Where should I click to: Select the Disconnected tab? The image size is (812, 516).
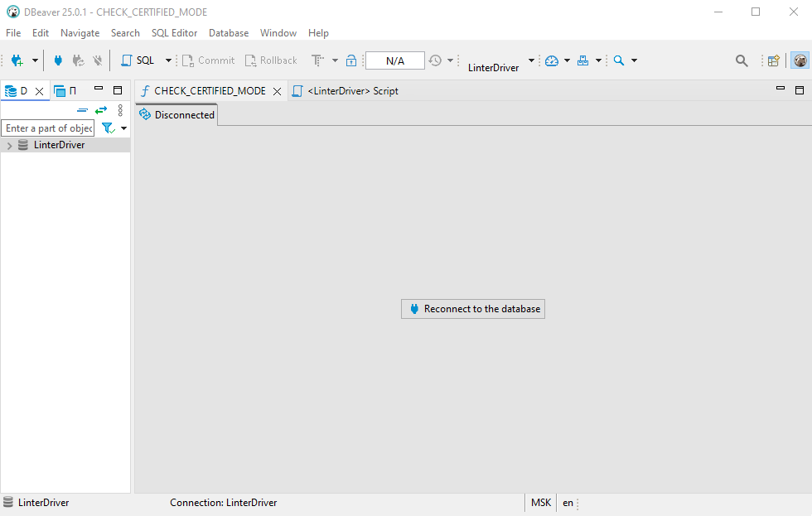(x=177, y=115)
